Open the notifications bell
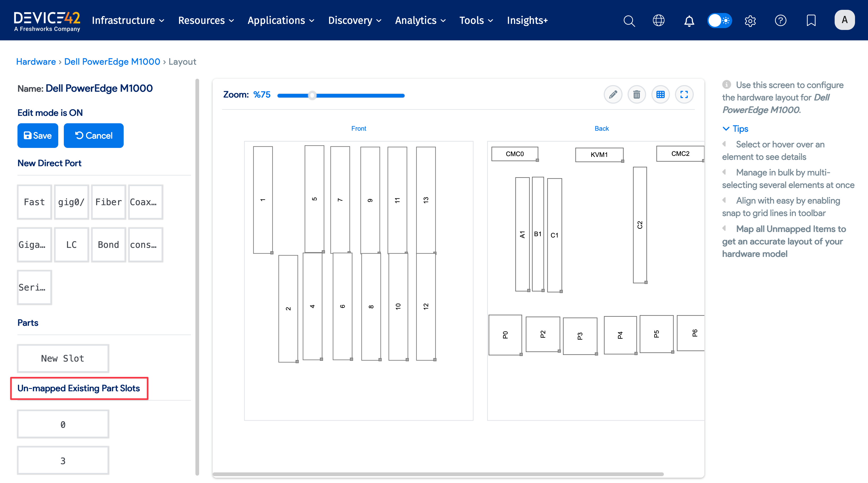Screen dimensions: 868x483 (689, 21)
